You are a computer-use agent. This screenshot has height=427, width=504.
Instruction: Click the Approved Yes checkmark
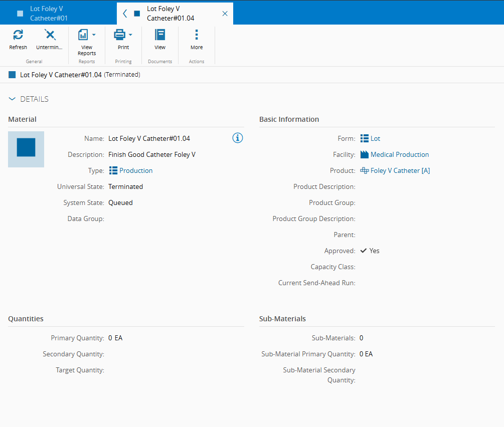[x=364, y=251]
